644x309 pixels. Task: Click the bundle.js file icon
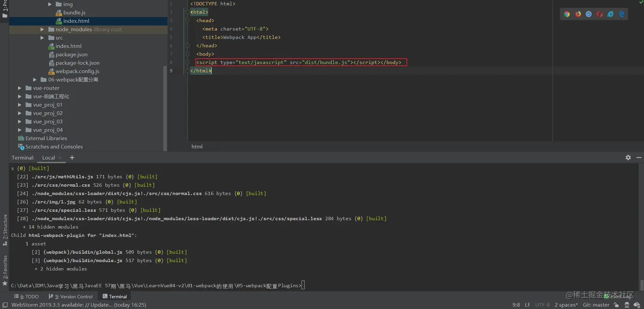[x=59, y=13]
